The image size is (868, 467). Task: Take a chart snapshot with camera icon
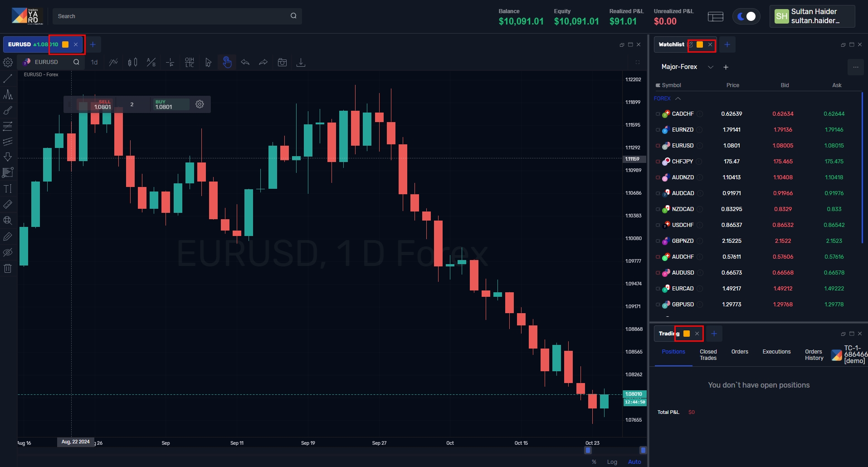282,62
